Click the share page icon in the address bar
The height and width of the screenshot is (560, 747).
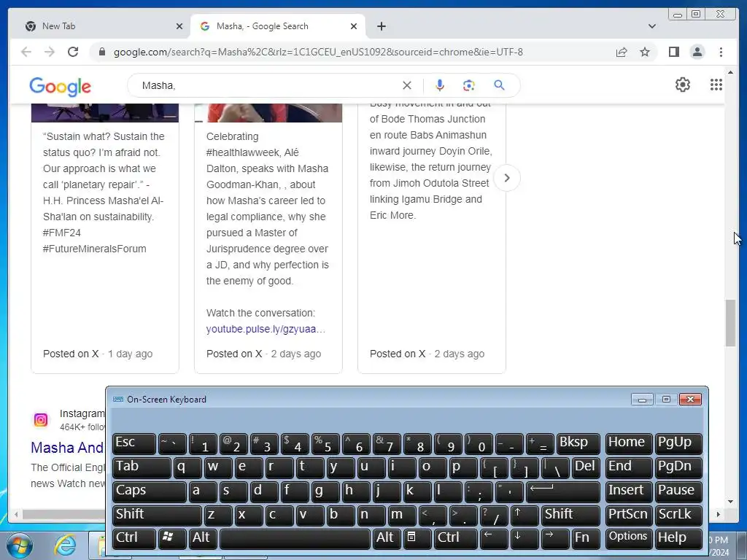(x=622, y=52)
